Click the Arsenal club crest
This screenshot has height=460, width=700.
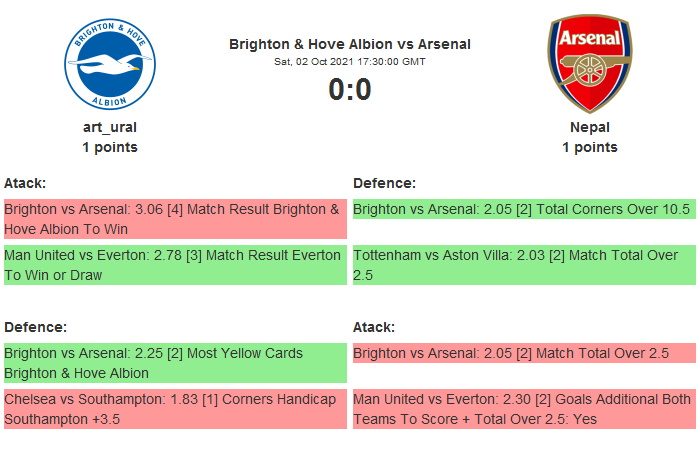tap(590, 63)
